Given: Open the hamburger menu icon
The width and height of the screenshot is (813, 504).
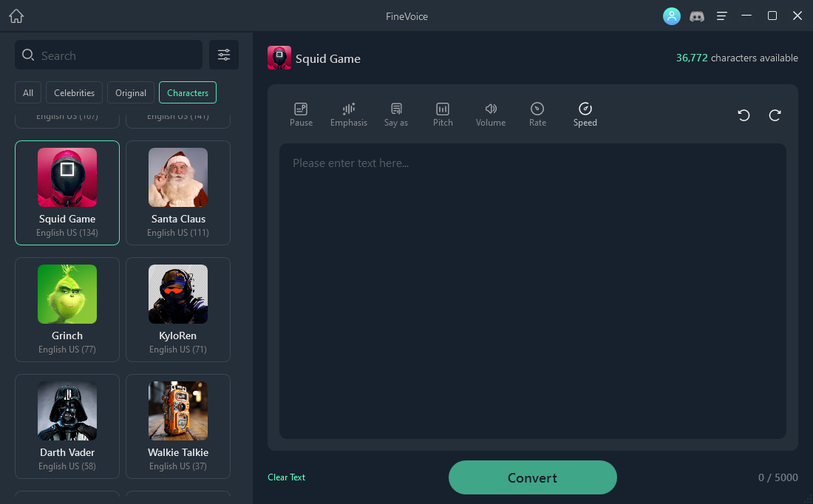Looking at the screenshot, I should [x=722, y=16].
